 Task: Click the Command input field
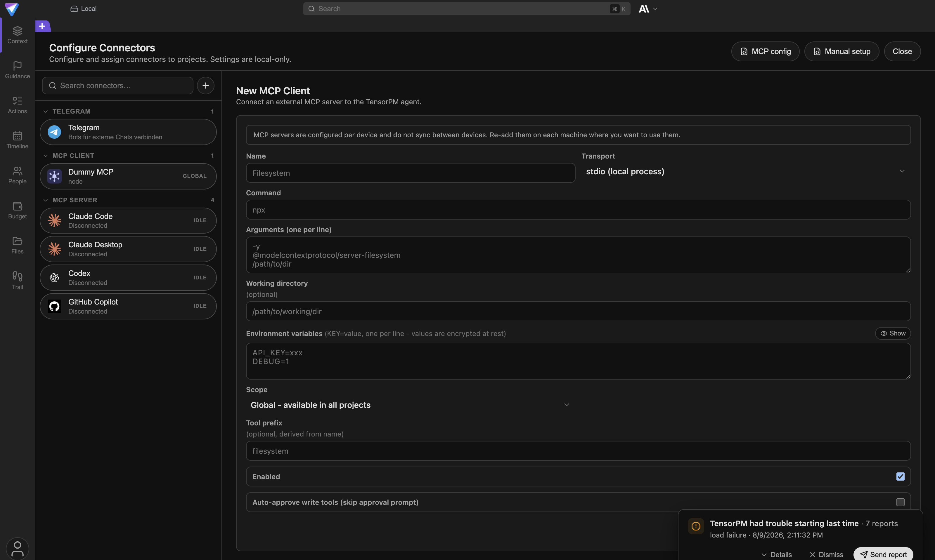(x=578, y=210)
